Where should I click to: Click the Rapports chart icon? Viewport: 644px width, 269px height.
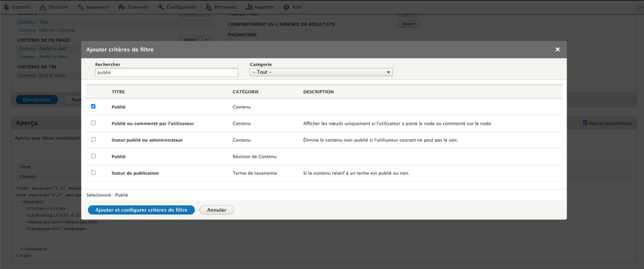point(249,7)
